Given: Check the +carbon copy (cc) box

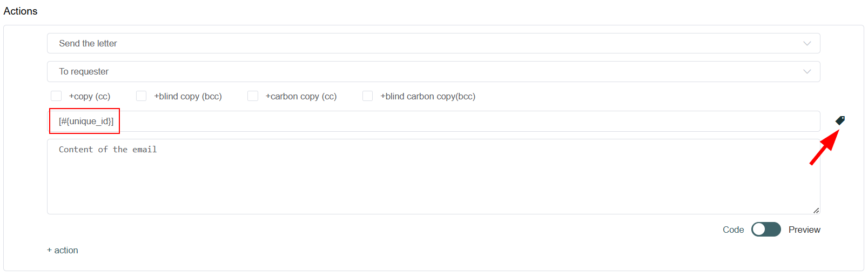Looking at the screenshot, I should (253, 96).
